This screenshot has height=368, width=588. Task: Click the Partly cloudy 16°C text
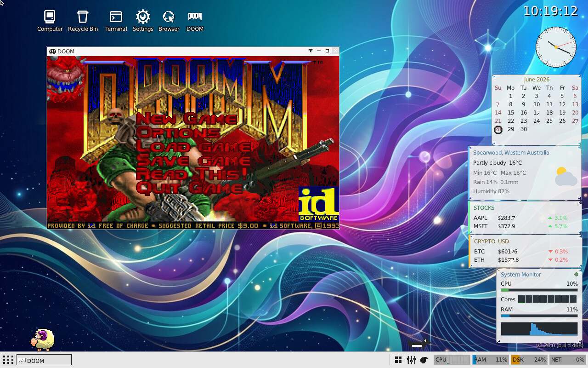pyautogui.click(x=498, y=163)
